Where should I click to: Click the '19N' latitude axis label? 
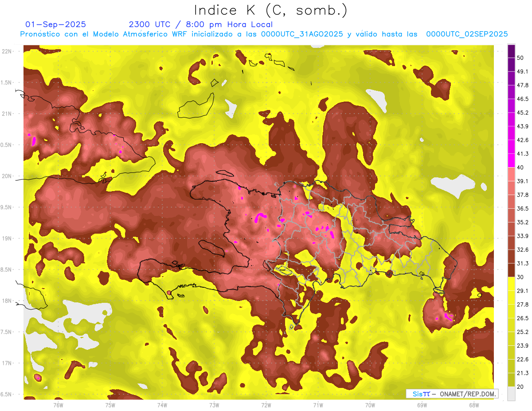(x=6, y=238)
